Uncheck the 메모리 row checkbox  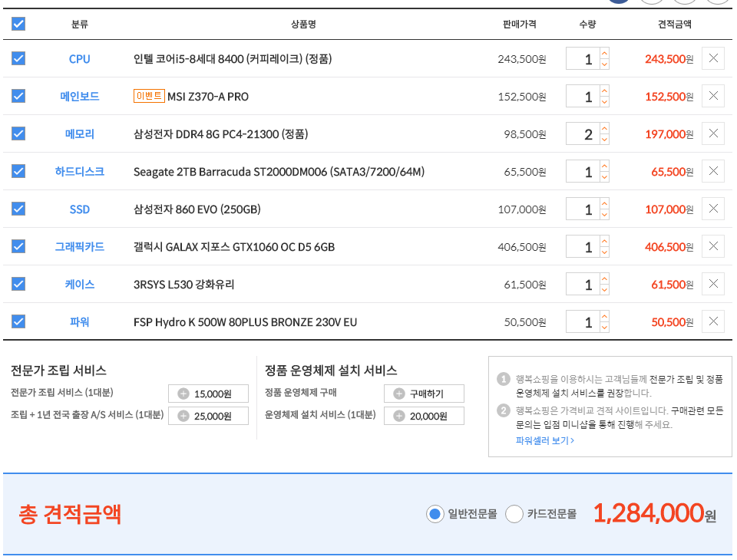(x=18, y=133)
